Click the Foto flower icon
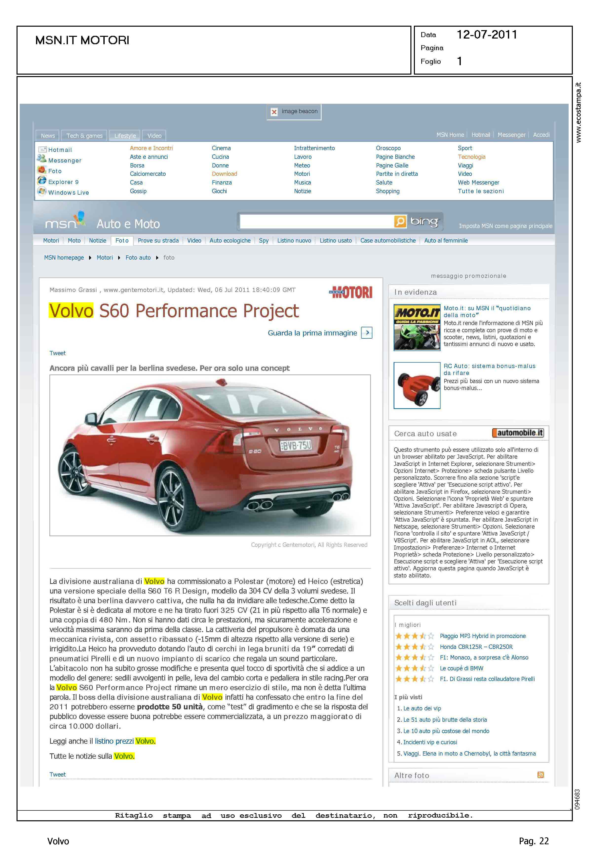This screenshot has height=865, width=616. (42, 170)
